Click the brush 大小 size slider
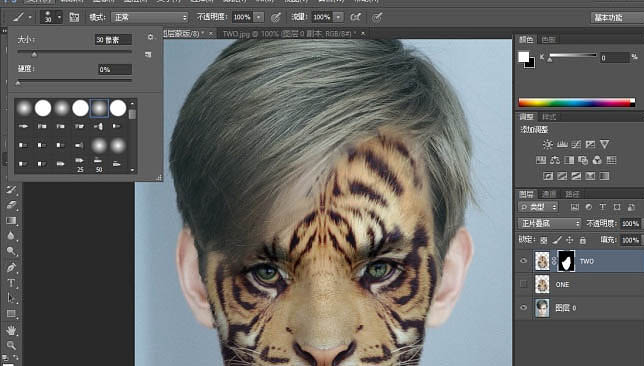644x366 pixels. (74, 53)
